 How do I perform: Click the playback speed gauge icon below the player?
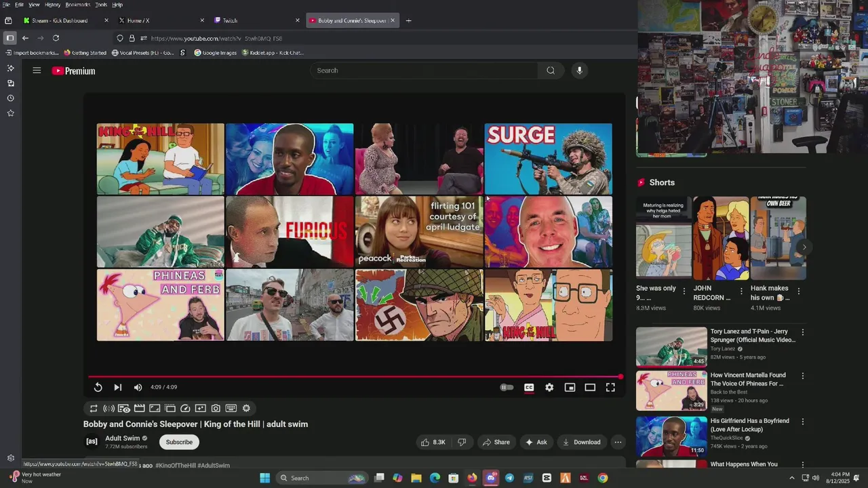[185, 408]
